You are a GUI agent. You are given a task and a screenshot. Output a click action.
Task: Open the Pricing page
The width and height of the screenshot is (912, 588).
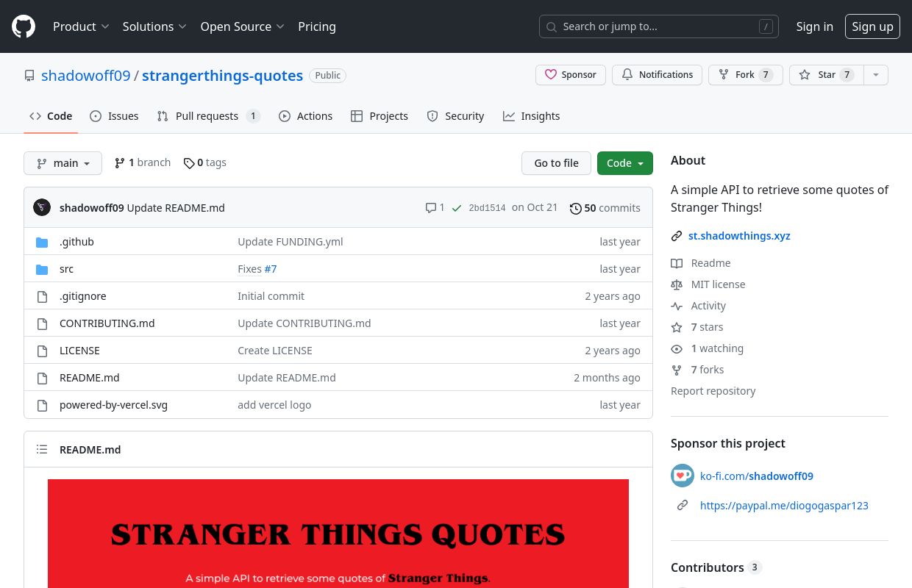pos(317,26)
